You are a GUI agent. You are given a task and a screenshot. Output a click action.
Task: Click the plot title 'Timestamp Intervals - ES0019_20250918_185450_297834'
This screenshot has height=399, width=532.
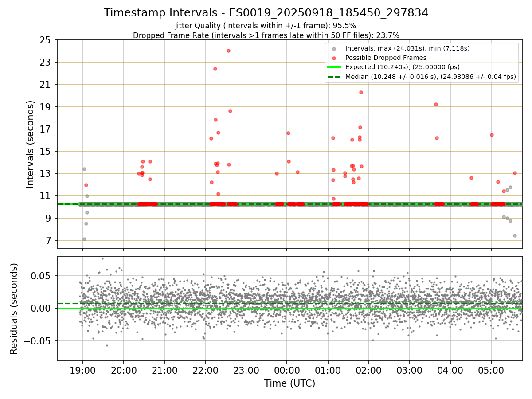(x=266, y=13)
